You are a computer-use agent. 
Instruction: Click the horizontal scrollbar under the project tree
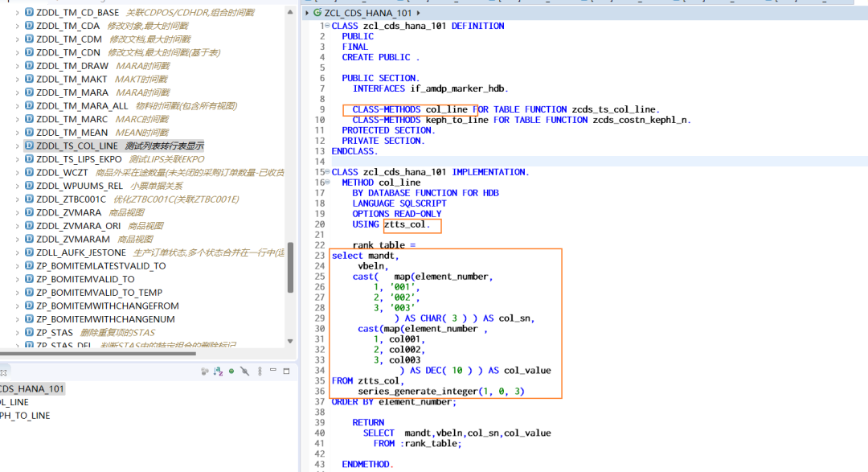(98, 353)
